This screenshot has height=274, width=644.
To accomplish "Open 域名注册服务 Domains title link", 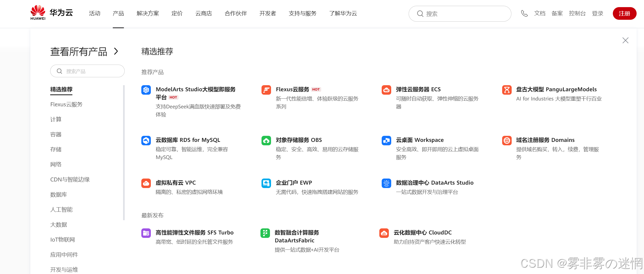I will pyautogui.click(x=545, y=140).
